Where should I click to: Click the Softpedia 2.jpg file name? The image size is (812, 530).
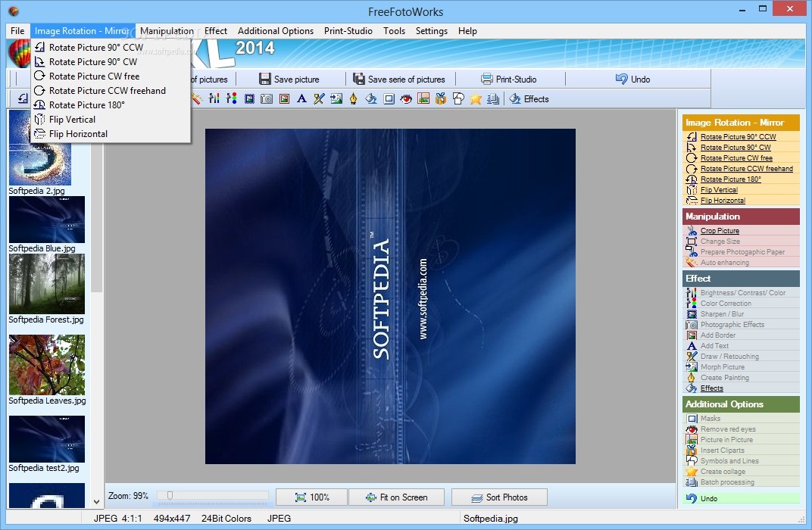(x=37, y=191)
